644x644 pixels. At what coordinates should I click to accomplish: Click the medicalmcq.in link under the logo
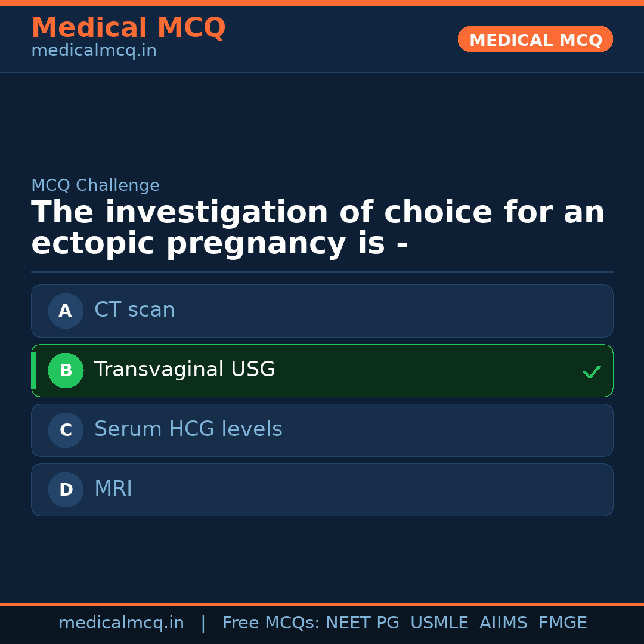point(93,50)
